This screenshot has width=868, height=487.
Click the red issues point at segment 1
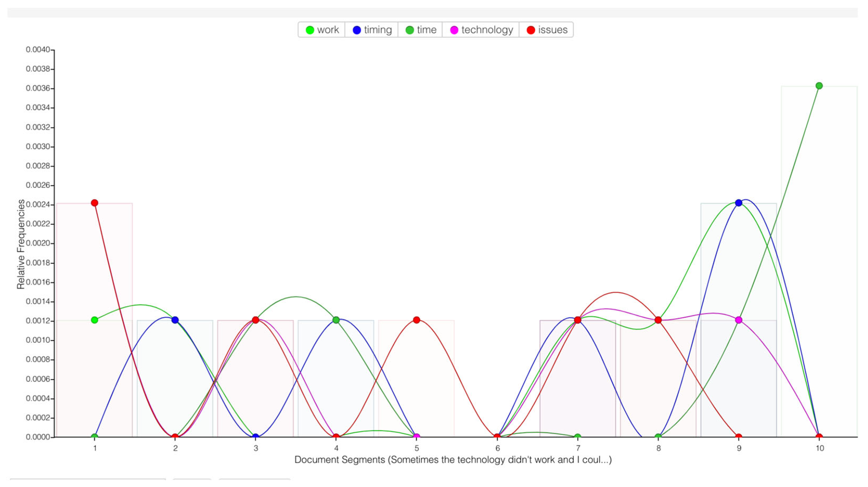95,203
